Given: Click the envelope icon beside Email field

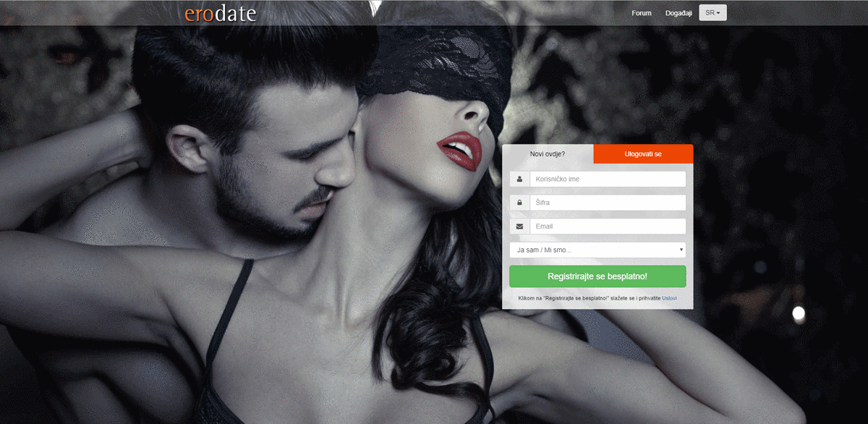Looking at the screenshot, I should (x=519, y=226).
